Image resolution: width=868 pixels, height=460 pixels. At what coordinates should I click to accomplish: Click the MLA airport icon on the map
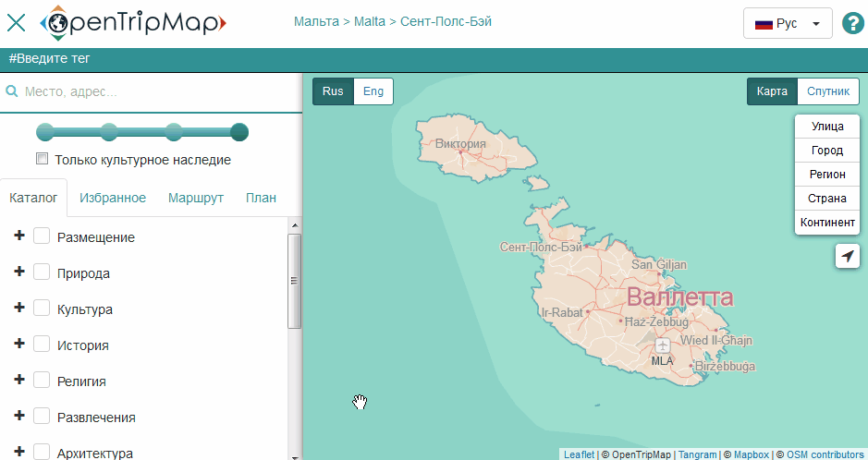click(x=662, y=345)
